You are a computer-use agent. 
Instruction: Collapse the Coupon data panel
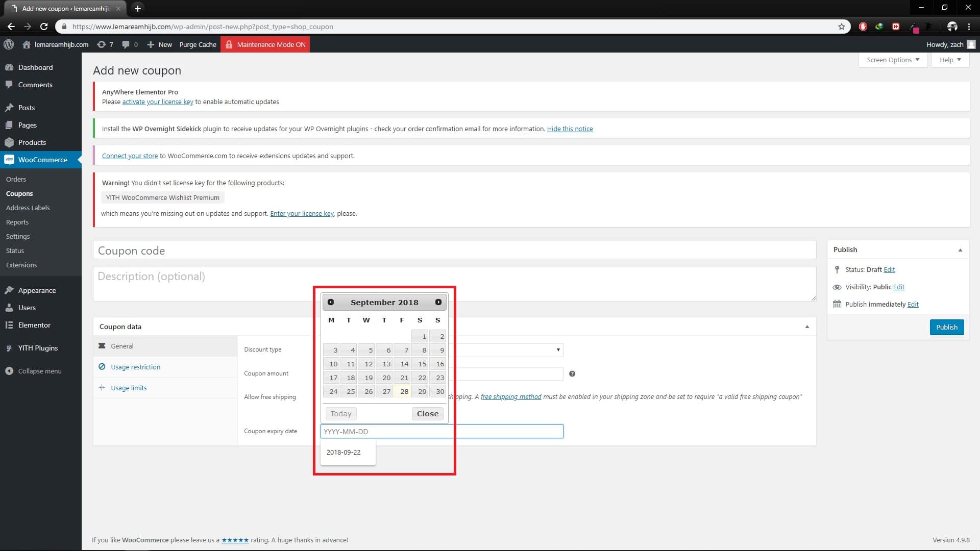point(807,327)
